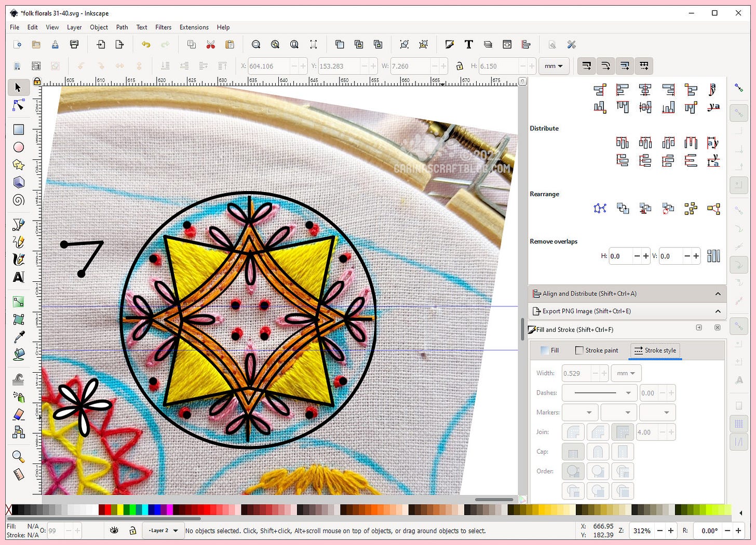
Task: Switch to the Fill tab
Action: coord(549,350)
